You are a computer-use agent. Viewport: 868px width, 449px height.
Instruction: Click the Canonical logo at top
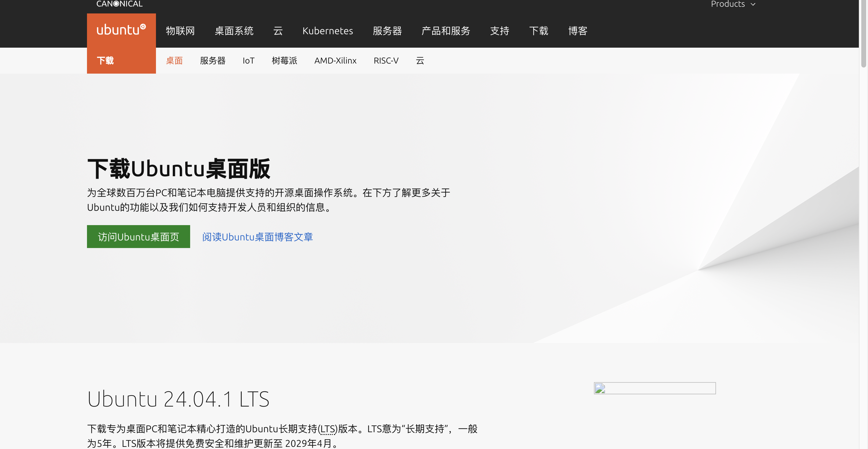[x=120, y=4]
